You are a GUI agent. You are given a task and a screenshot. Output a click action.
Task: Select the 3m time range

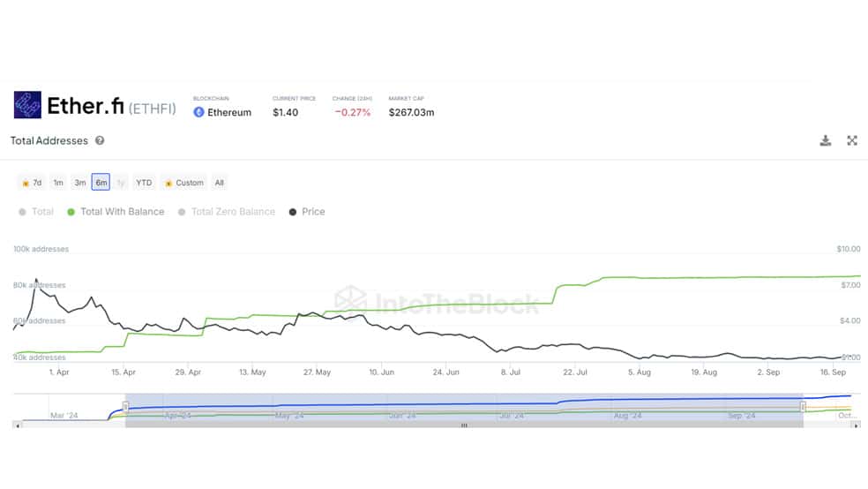coord(80,183)
